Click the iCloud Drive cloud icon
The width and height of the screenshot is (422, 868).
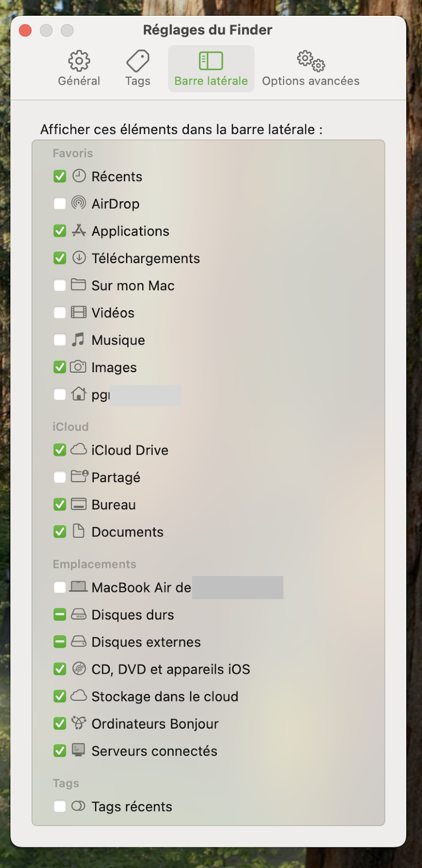point(79,450)
